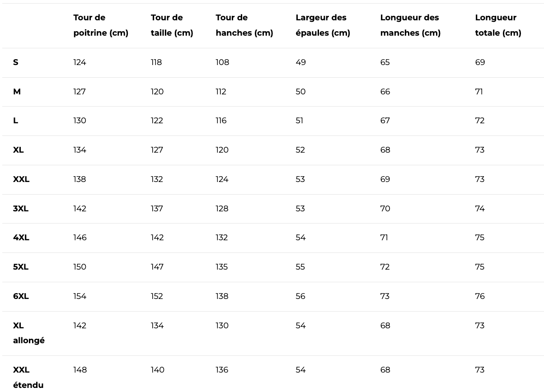Select the XXL étendu row label
The height and width of the screenshot is (392, 544).
28,377
